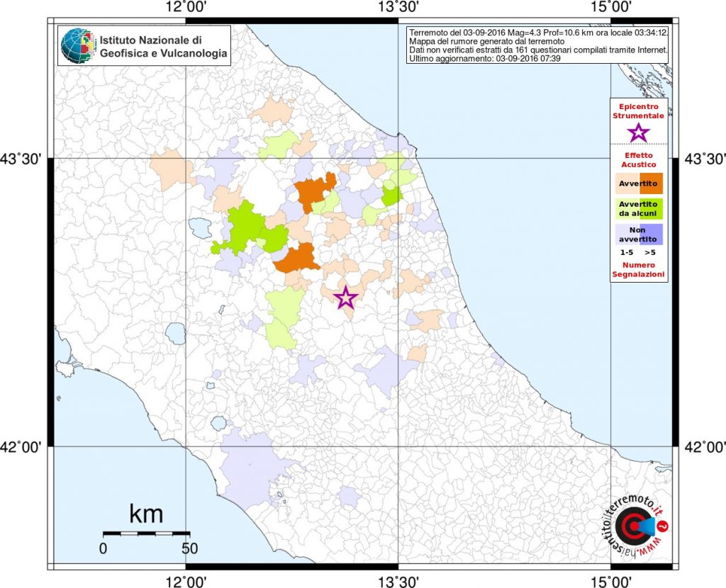Click the Istituto Nazionale di Geofisica e Vulcanologia text
Viewport: 726px width, 588px height.
(164, 47)
